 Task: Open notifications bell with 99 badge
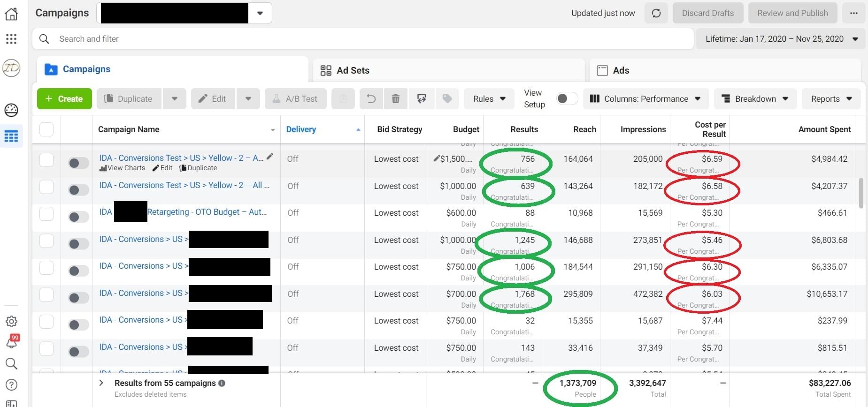tap(11, 342)
